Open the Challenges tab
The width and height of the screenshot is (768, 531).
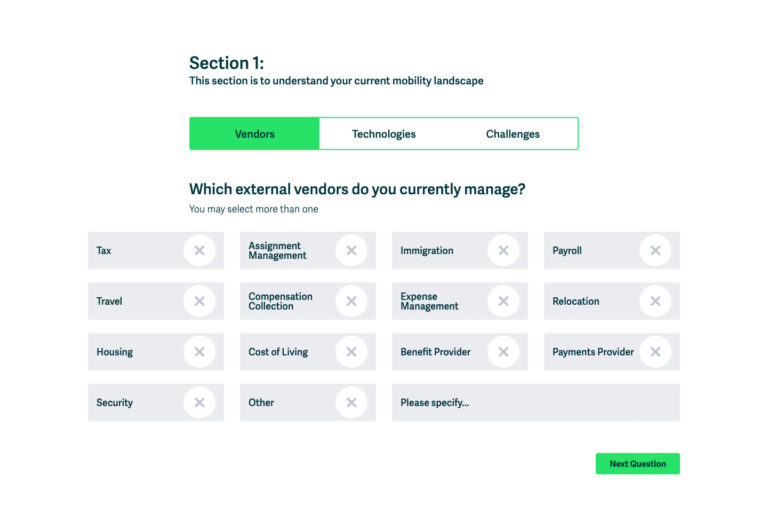[513, 134]
